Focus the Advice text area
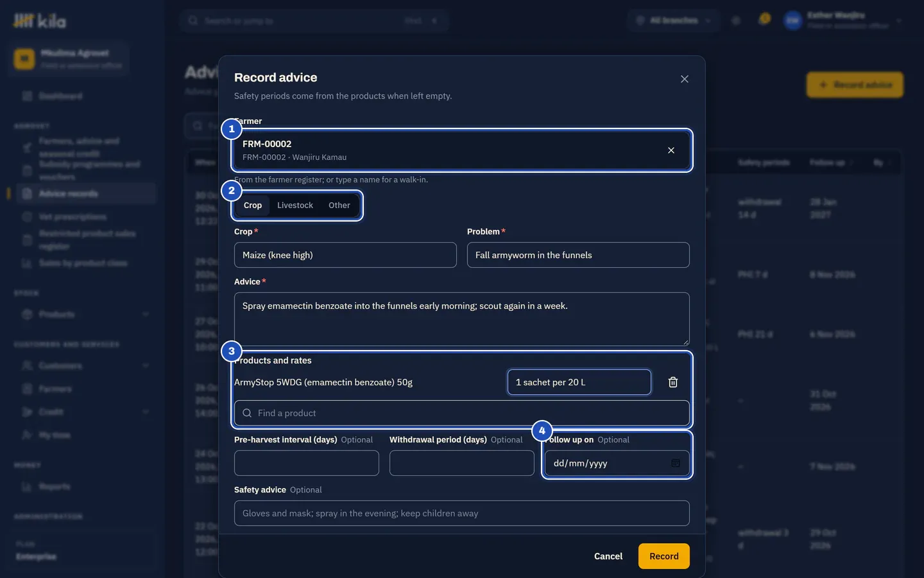This screenshot has height=578, width=924. pyautogui.click(x=462, y=319)
